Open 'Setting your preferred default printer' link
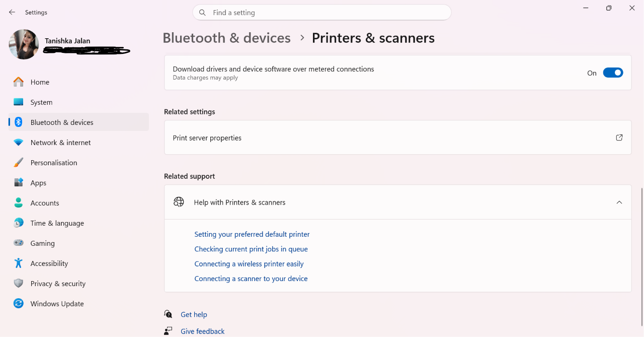 [x=252, y=234]
